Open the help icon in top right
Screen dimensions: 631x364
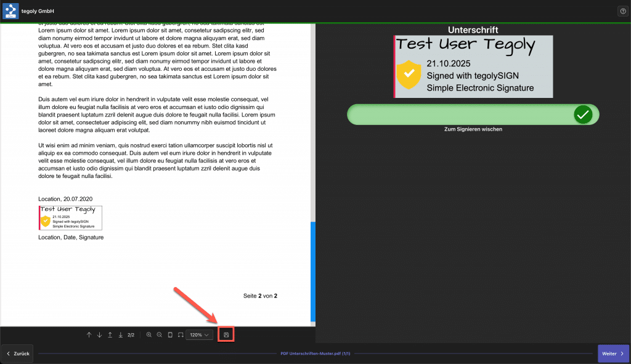tap(622, 11)
